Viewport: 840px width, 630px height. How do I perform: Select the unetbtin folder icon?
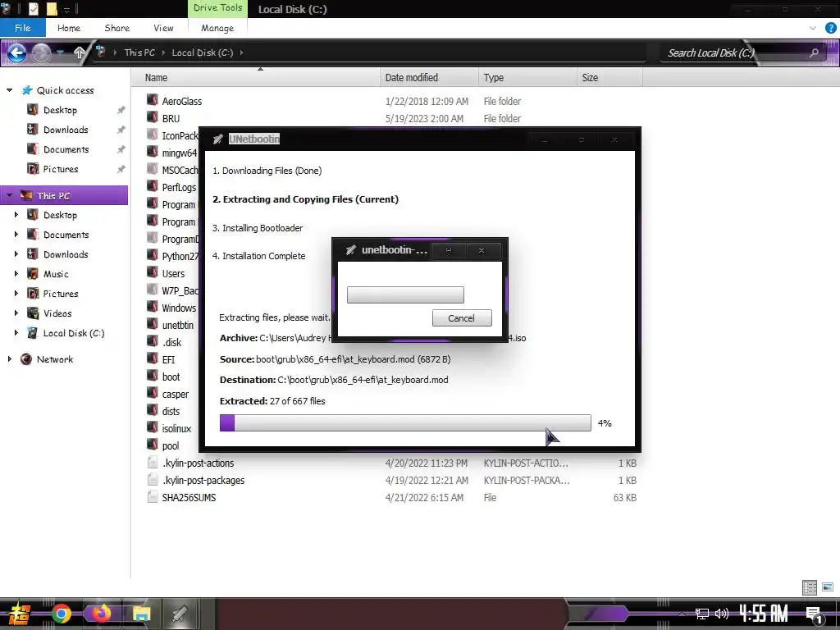click(153, 324)
